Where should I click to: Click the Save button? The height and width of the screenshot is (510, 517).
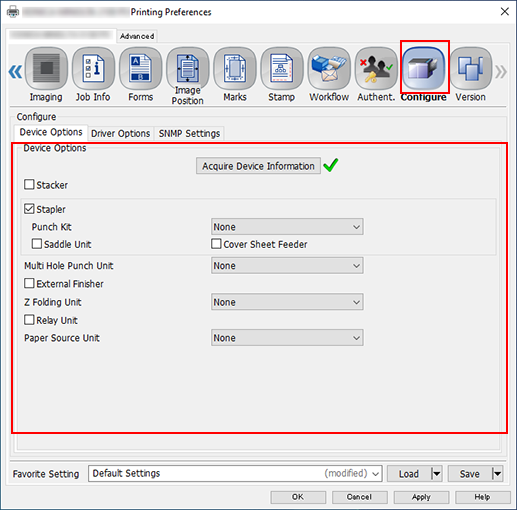(x=470, y=474)
